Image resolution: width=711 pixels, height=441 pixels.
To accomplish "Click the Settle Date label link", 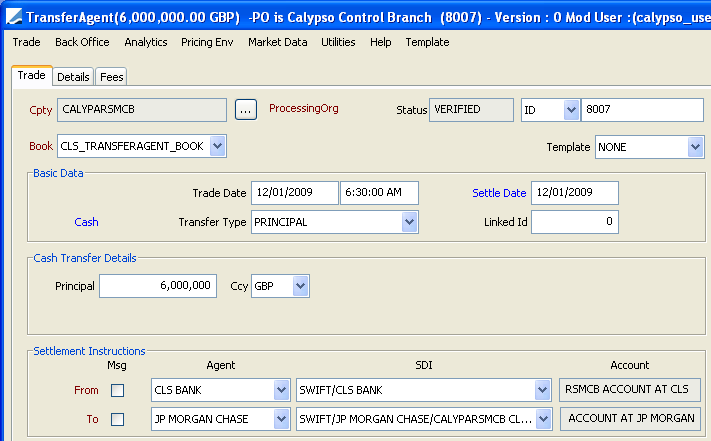I will coord(499,193).
